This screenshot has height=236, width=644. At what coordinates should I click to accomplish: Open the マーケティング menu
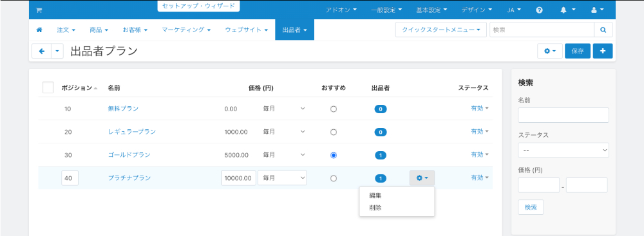click(186, 30)
